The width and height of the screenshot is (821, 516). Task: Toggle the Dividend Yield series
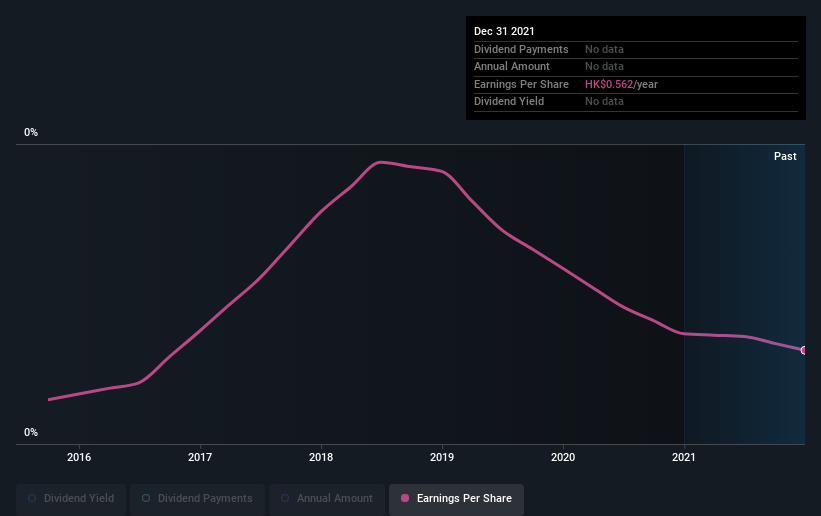coord(71,498)
